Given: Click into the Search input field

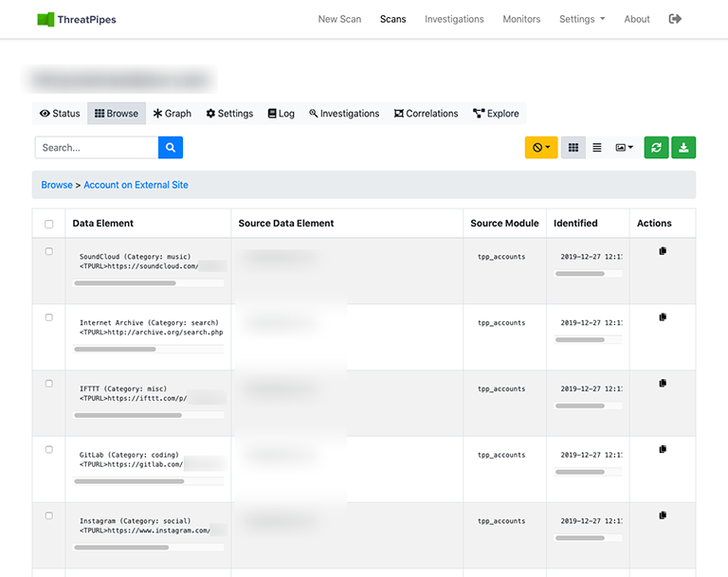Looking at the screenshot, I should (x=97, y=148).
